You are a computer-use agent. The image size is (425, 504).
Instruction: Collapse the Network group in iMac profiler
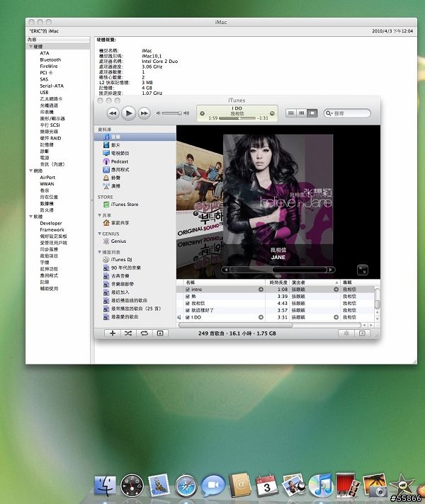pos(31,171)
